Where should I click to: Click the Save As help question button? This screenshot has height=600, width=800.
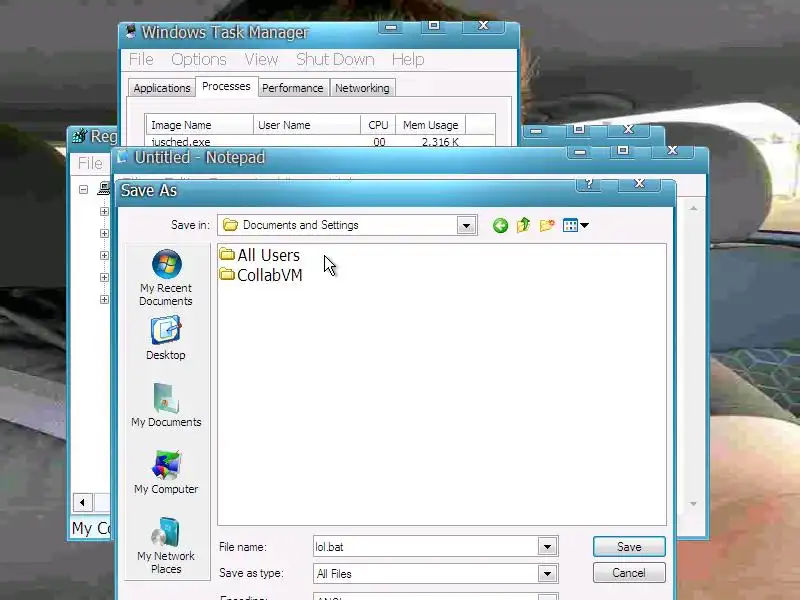click(x=589, y=184)
